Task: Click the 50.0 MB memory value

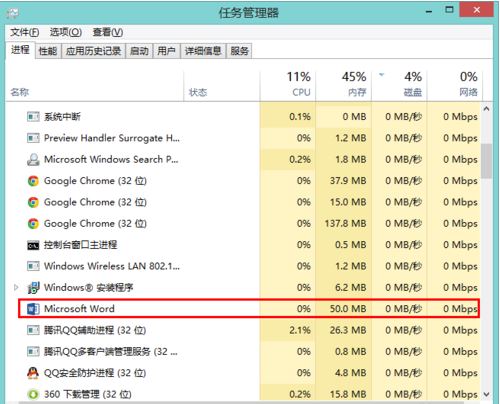Action: (x=348, y=309)
